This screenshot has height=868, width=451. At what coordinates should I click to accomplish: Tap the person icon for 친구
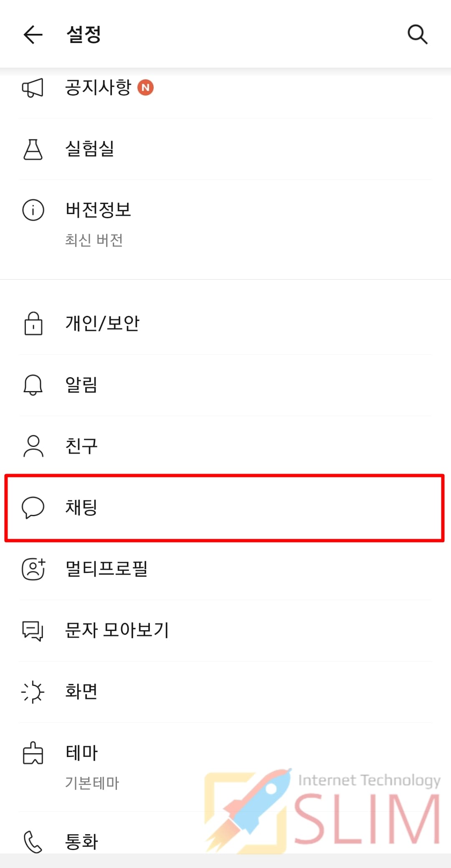tap(33, 446)
